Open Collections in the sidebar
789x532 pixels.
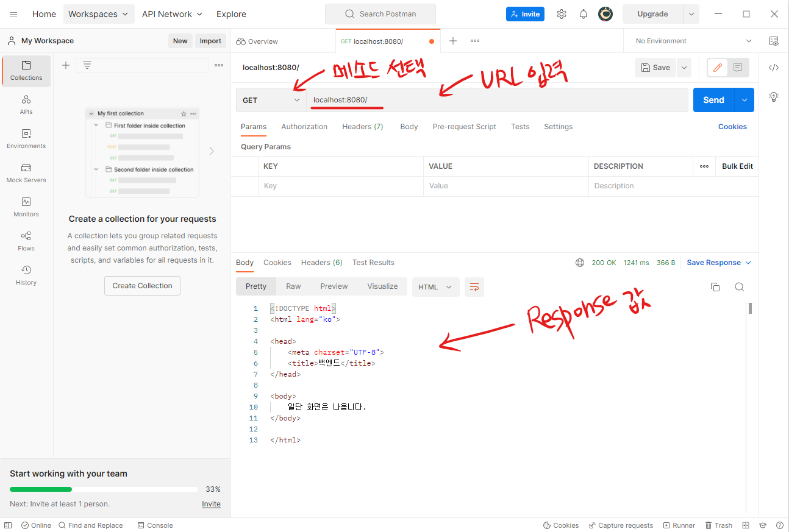pos(26,71)
